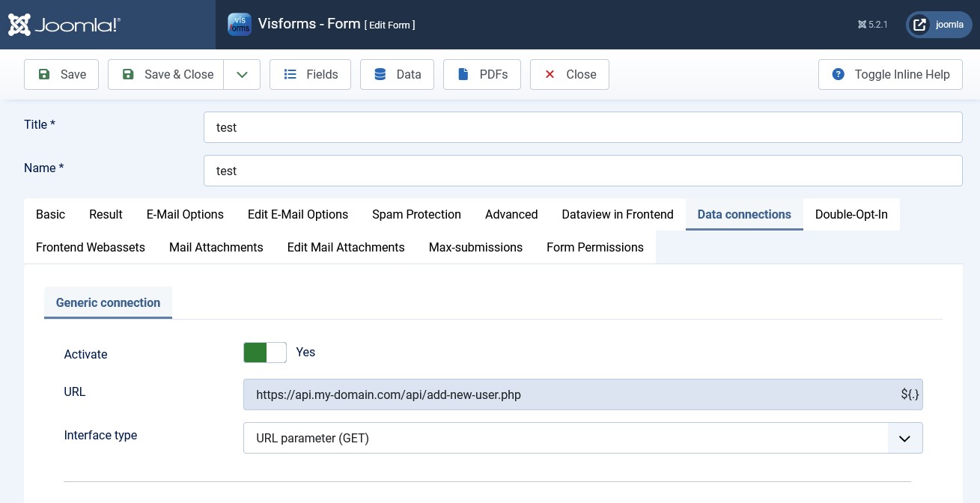Viewport: 980px width, 503px height.
Task: Click the ${.} variable insert control on URL field
Action: (x=910, y=394)
